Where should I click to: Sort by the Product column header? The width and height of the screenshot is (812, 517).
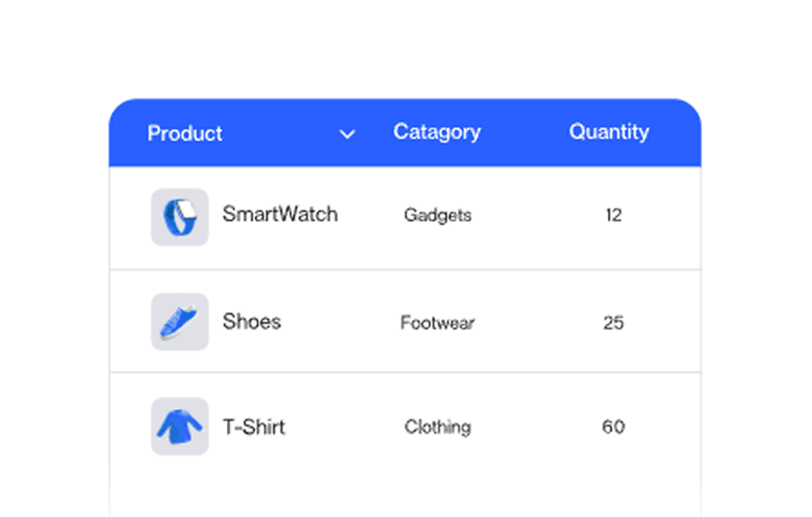pyautogui.click(x=185, y=134)
